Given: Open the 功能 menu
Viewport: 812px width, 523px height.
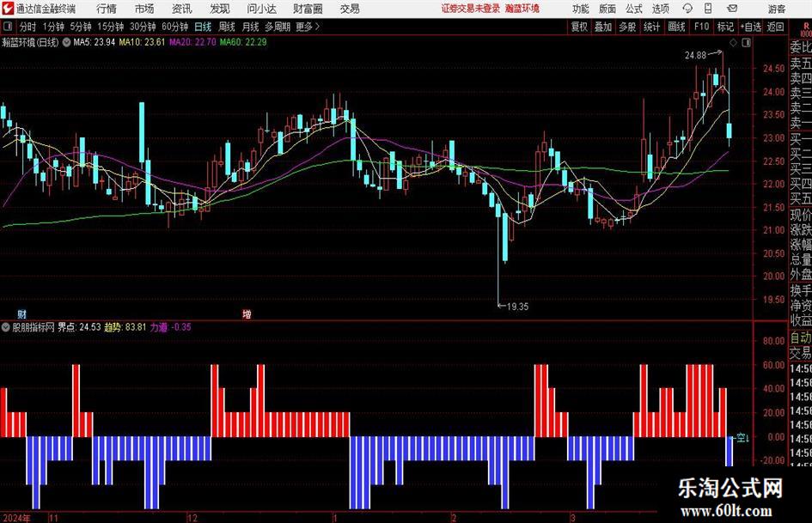Looking at the screenshot, I should (581, 9).
